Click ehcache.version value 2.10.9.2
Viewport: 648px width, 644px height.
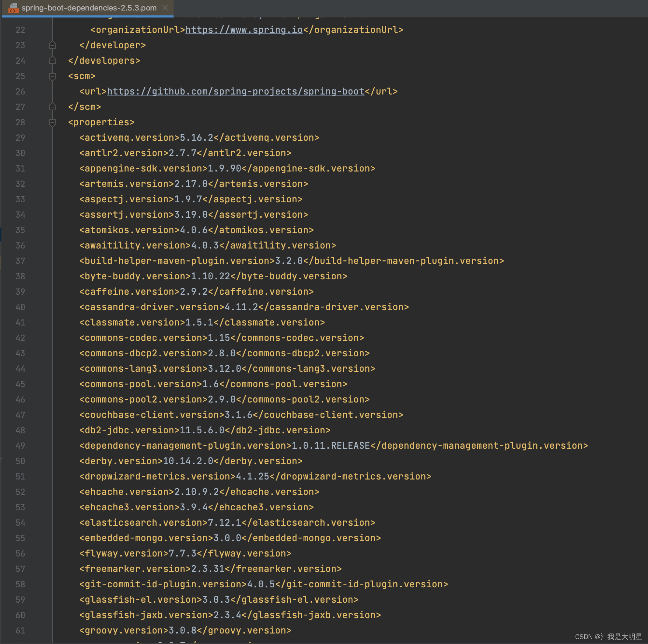click(197, 492)
